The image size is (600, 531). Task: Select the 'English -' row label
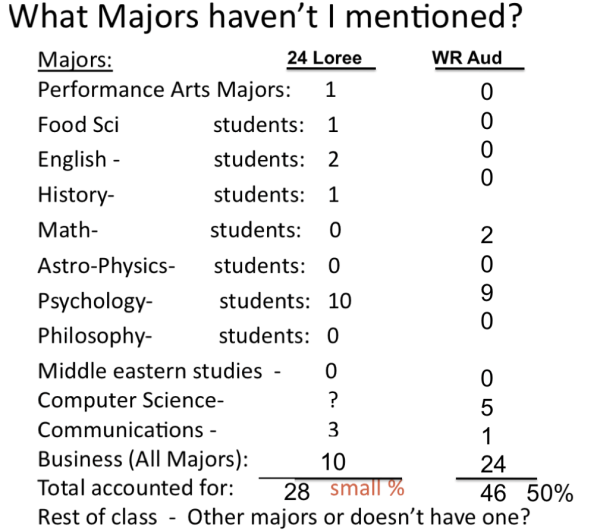(x=73, y=159)
